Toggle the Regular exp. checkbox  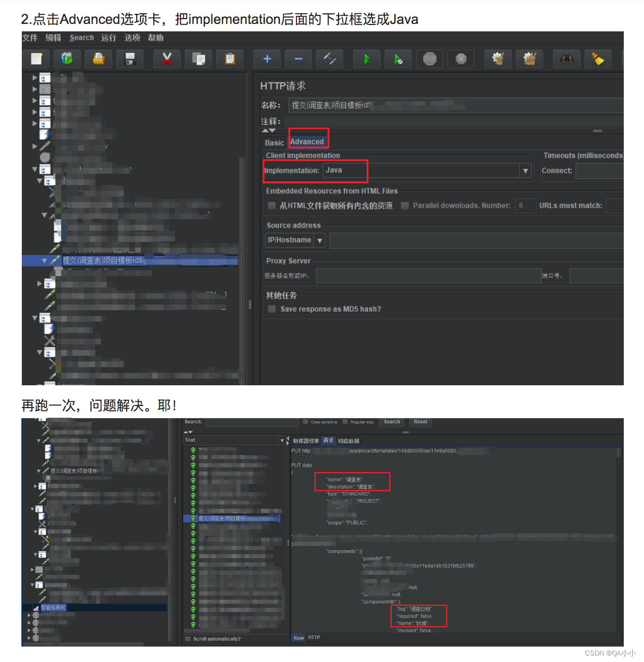coord(345,422)
